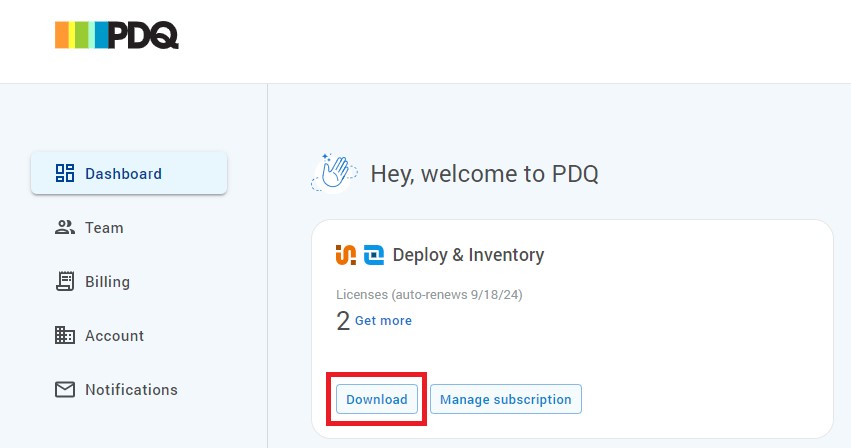This screenshot has height=448, width=851.
Task: Click the PDQ logo in the header
Action: pyautogui.click(x=116, y=35)
